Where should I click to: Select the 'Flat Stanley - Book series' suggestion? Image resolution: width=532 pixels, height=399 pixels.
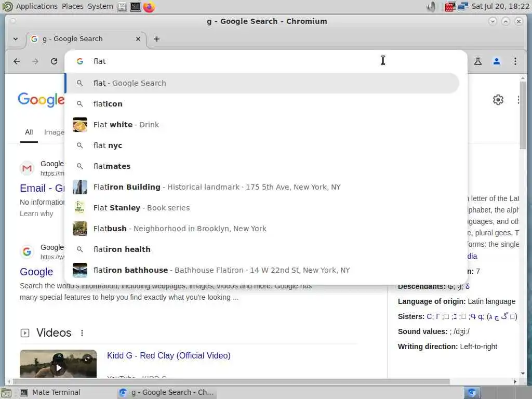[262, 208]
